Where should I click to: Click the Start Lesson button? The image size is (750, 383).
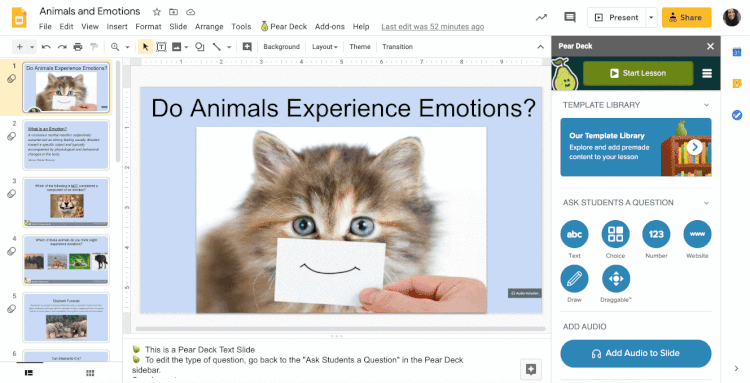[638, 74]
